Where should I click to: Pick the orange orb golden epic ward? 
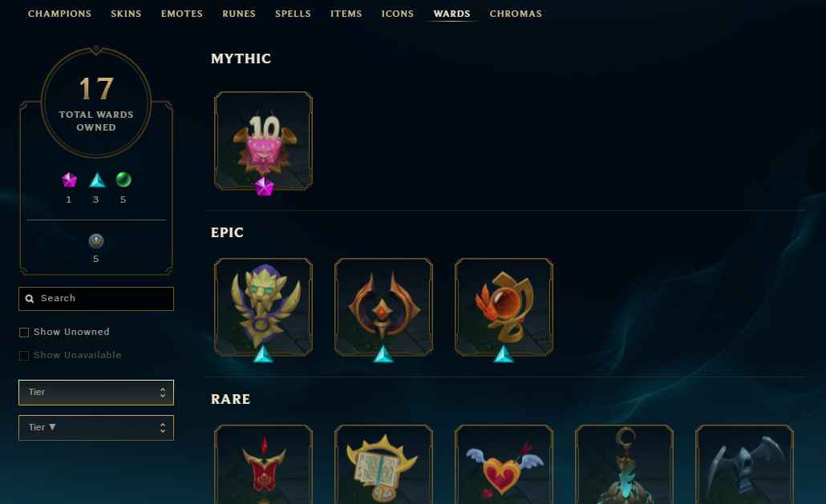(504, 307)
